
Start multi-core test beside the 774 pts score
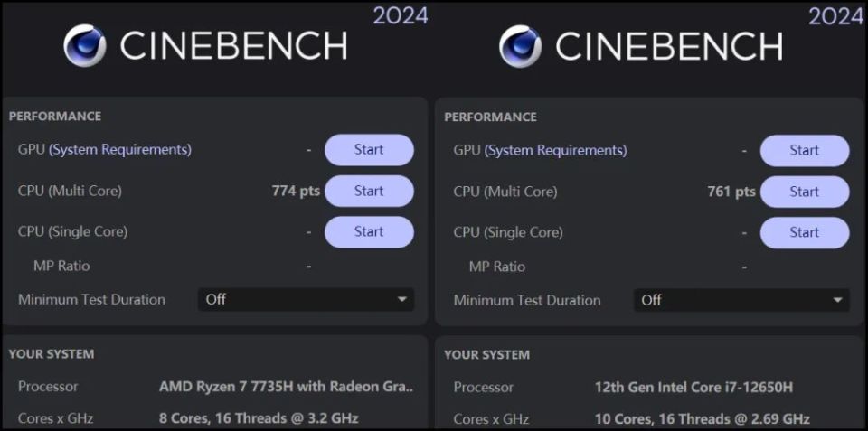[x=369, y=191]
